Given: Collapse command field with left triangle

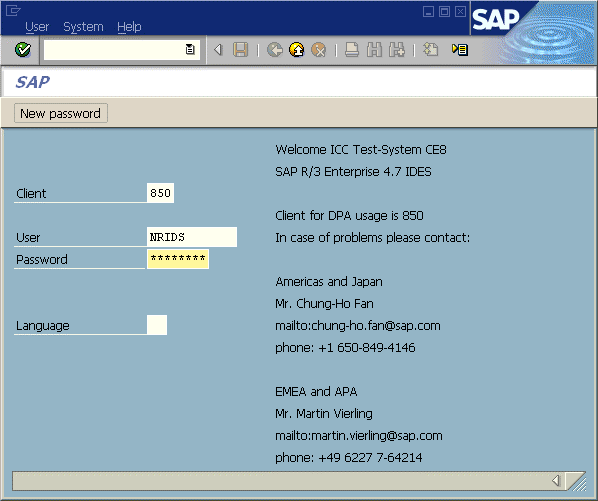Looking at the screenshot, I should 218,50.
